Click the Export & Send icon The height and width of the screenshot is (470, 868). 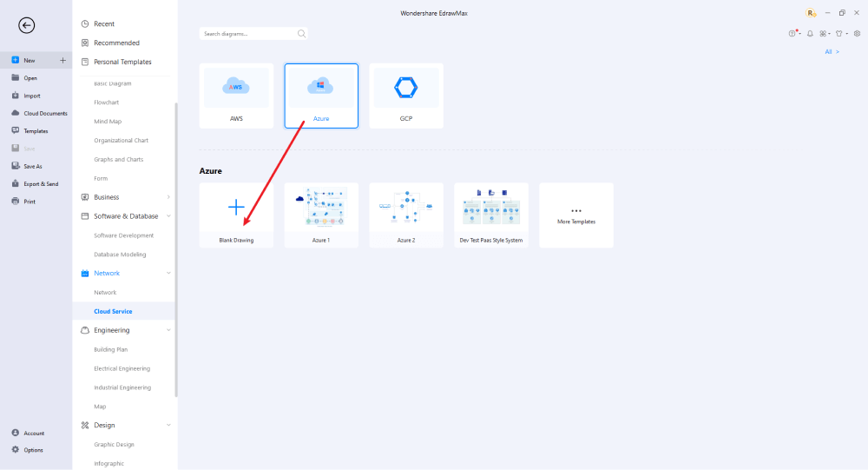16,183
